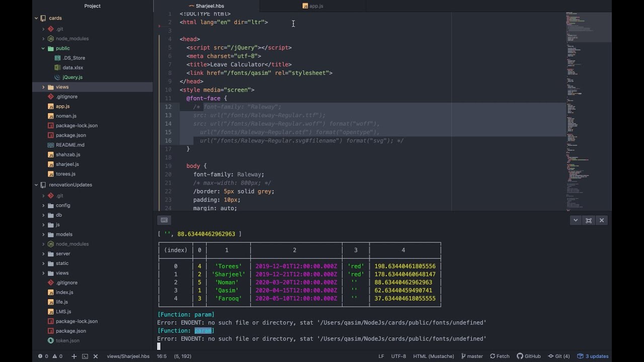This screenshot has width=644, height=362.
Task: Open new terminal with the plus icon
Action: [74, 356]
